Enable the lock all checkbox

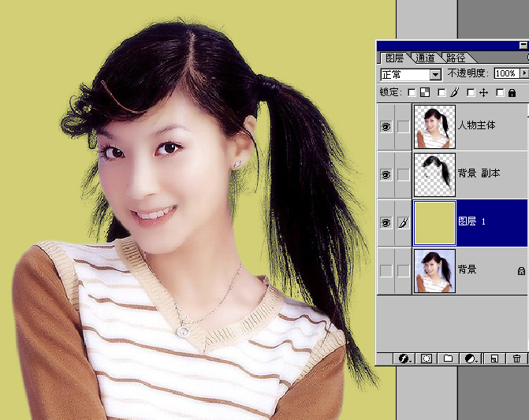(500, 93)
